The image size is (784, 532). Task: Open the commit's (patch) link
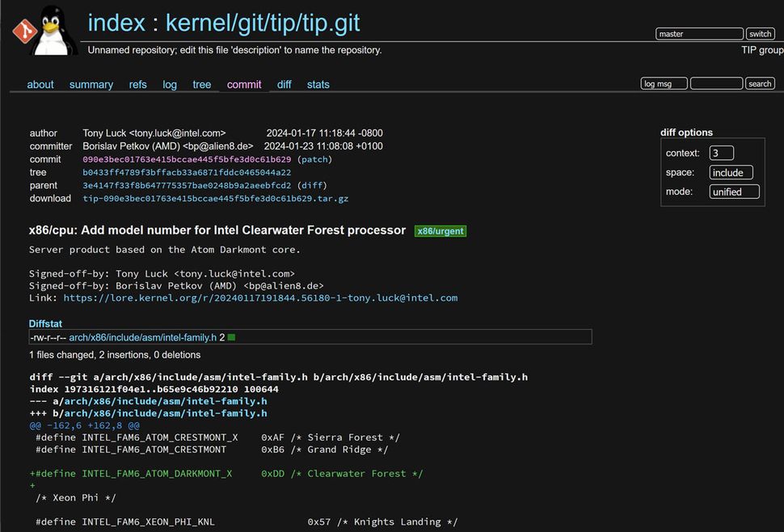point(314,159)
